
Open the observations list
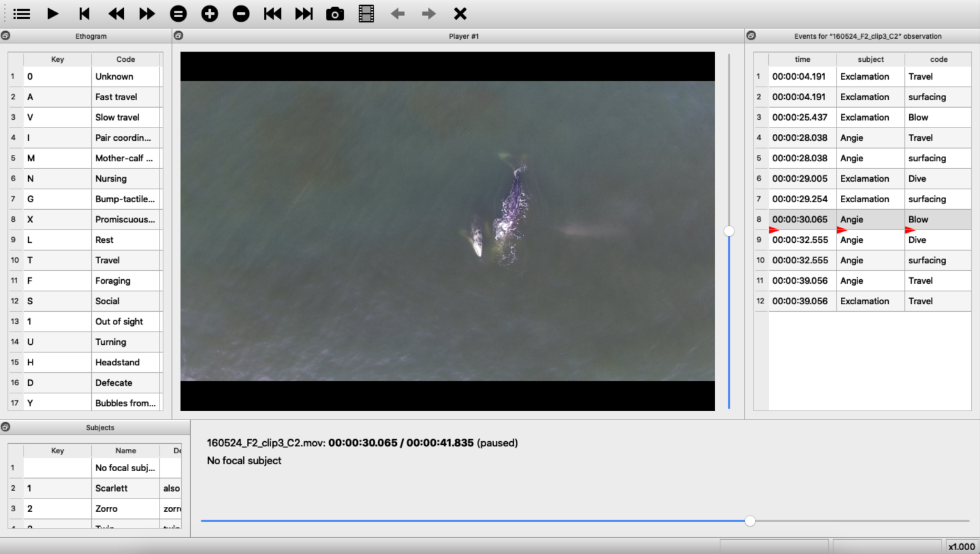point(22,13)
